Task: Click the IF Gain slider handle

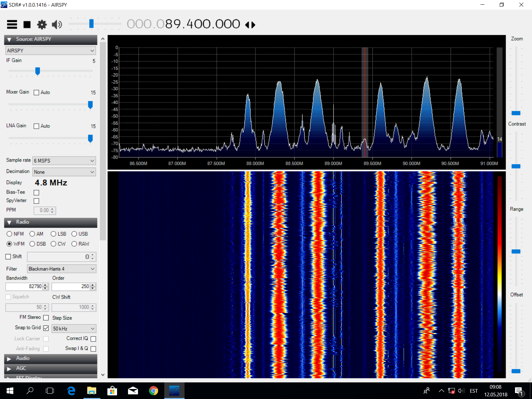Action: point(38,71)
